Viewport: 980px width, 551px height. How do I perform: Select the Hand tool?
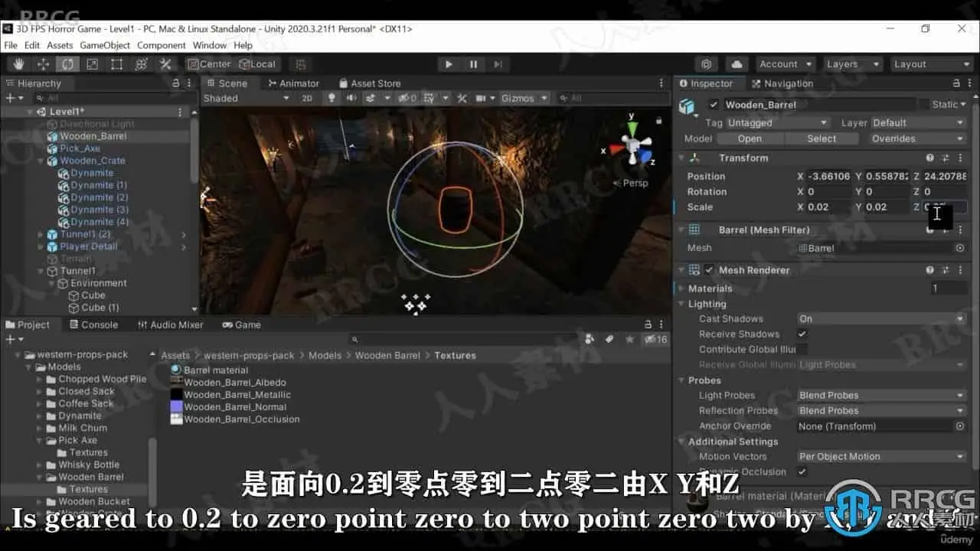click(x=18, y=64)
